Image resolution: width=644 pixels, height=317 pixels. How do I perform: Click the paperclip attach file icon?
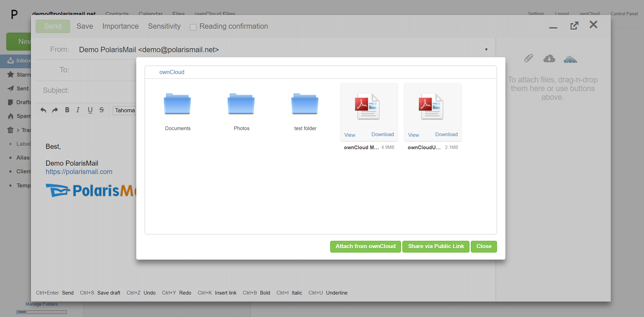coord(529,58)
